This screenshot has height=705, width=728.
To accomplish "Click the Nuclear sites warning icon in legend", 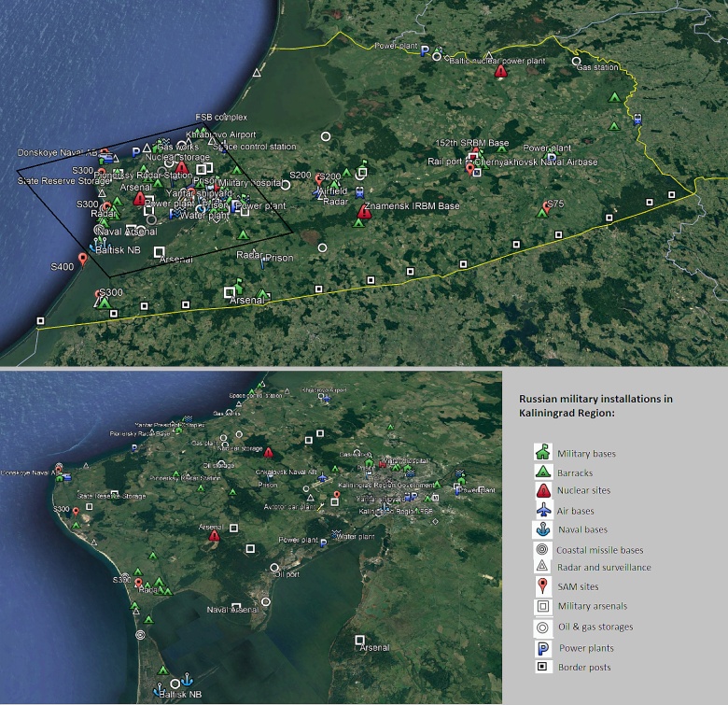I will (x=540, y=491).
